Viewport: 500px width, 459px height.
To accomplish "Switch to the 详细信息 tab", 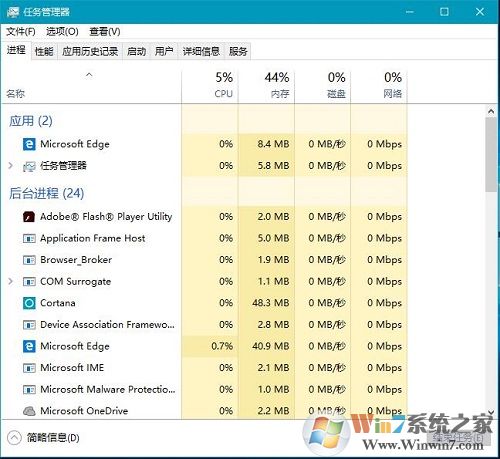I will pos(201,51).
